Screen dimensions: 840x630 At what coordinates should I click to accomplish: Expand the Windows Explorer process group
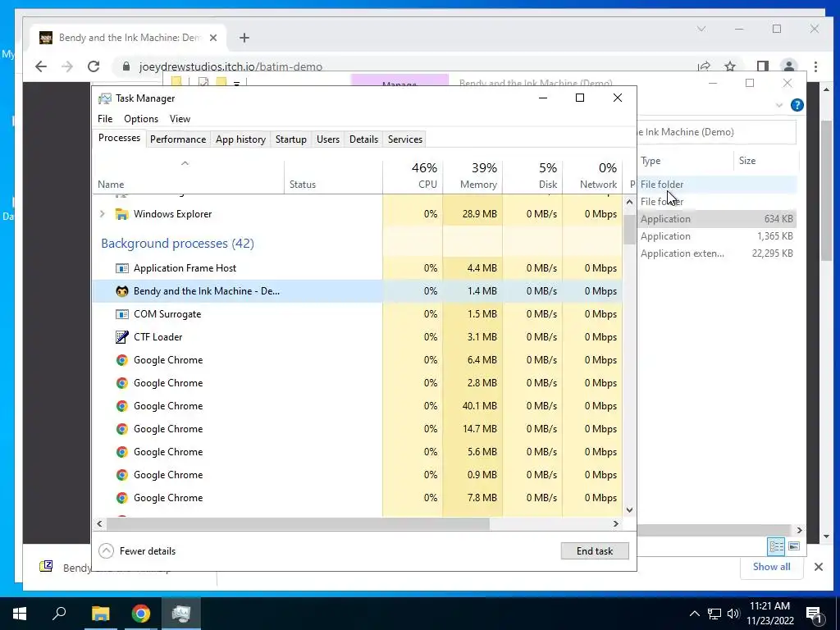tap(103, 214)
